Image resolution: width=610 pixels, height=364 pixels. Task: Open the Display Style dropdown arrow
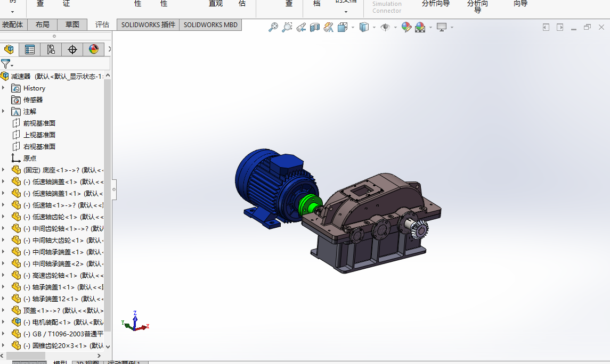click(374, 27)
